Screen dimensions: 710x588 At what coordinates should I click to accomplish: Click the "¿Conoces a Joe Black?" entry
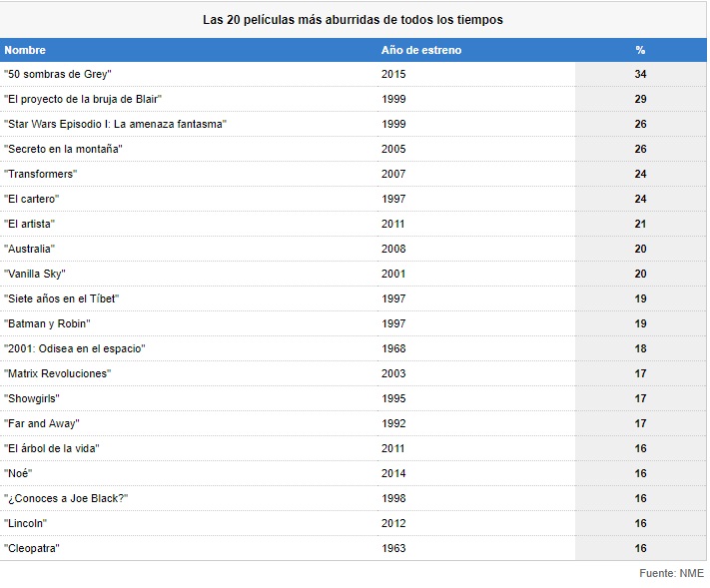tap(66, 498)
